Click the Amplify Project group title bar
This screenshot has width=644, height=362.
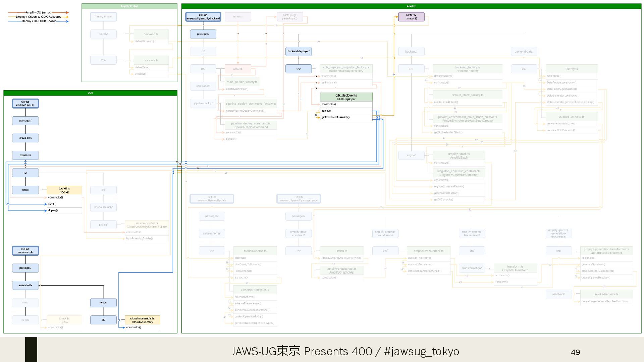click(x=129, y=6)
